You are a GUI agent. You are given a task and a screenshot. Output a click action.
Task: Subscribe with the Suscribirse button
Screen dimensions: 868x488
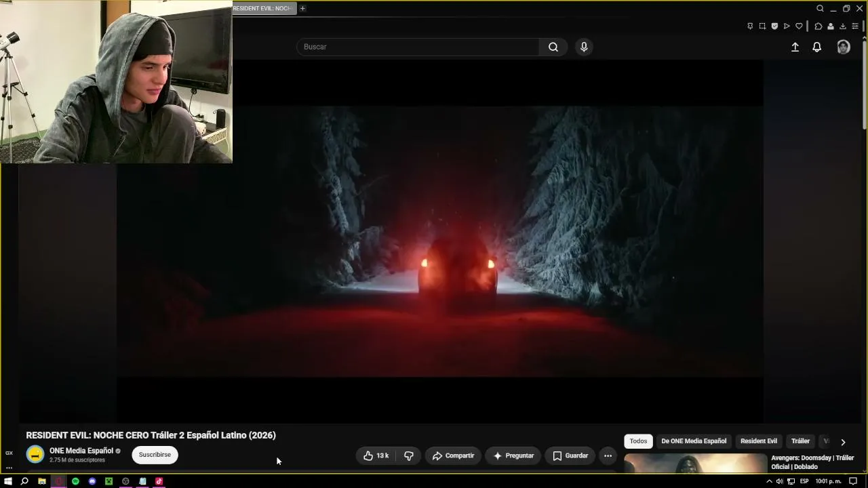[155, 455]
